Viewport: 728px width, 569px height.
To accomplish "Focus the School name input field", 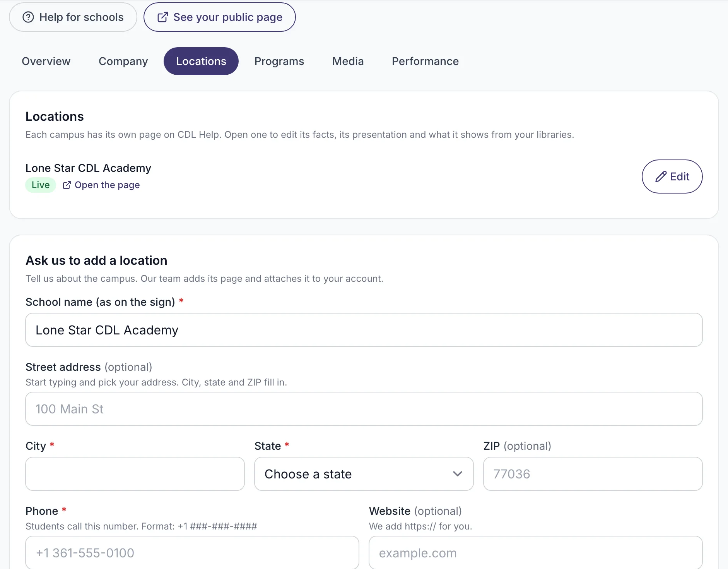I will tap(364, 330).
